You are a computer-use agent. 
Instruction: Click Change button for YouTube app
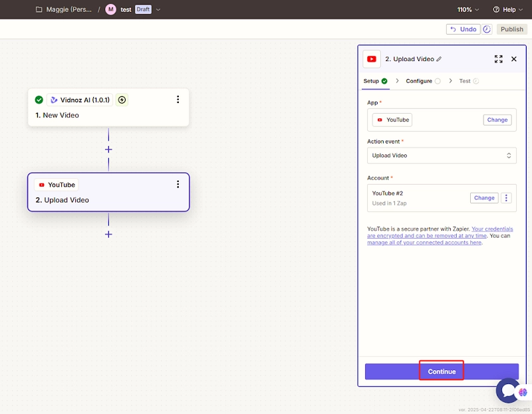(x=497, y=120)
